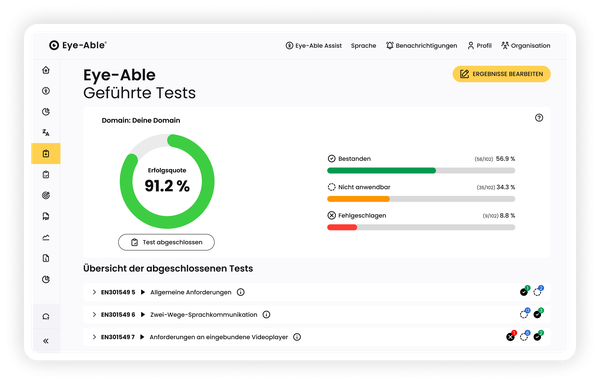Click the Anforderungen an eingebundene Videoplayer row title
The image size is (600, 383).
coord(218,337)
